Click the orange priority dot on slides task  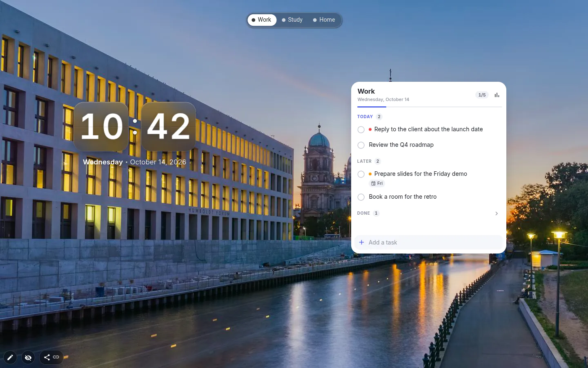[370, 174]
